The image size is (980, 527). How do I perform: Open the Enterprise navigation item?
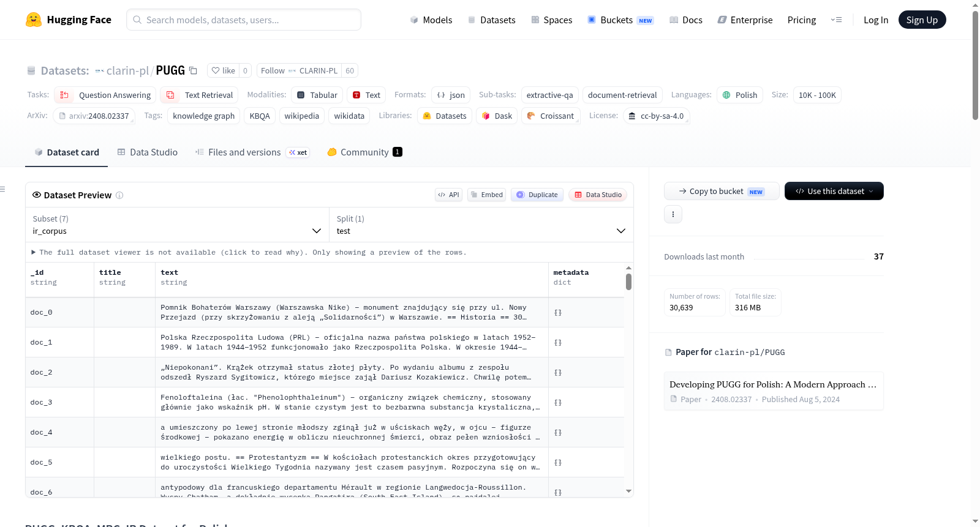(x=745, y=20)
